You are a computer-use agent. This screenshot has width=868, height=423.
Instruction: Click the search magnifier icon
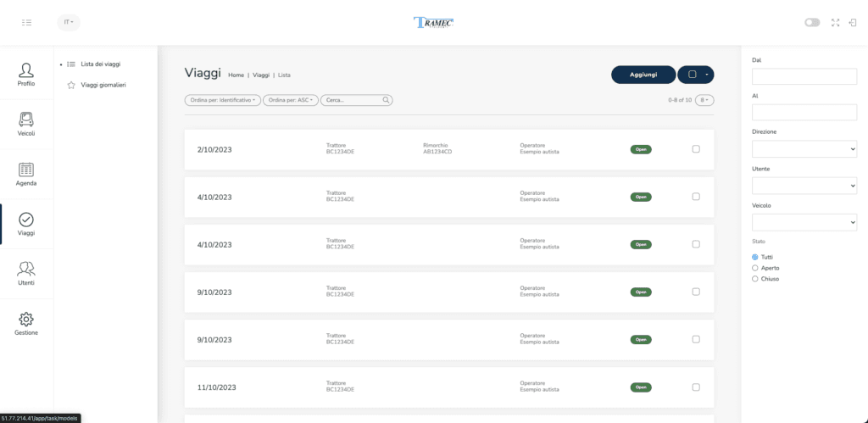[386, 100]
